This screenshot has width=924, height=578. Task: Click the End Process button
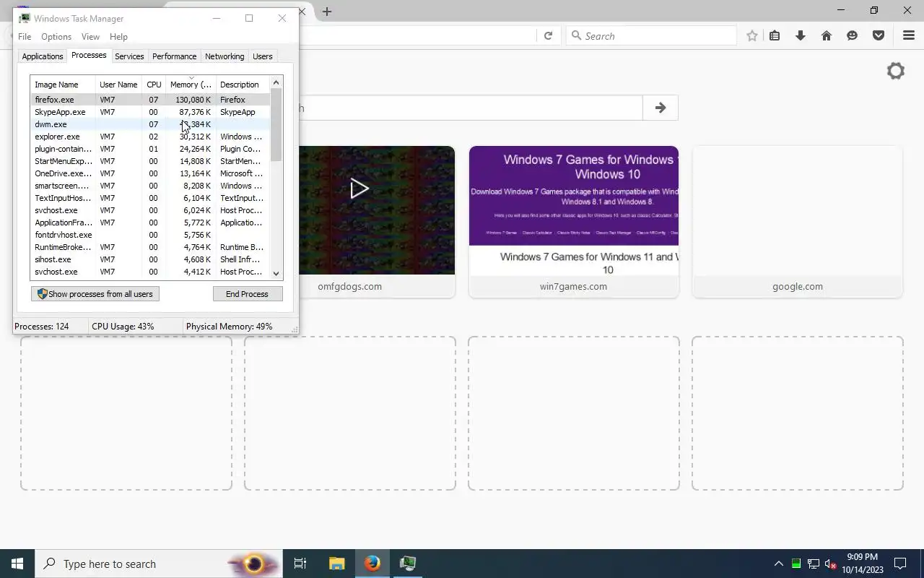click(x=247, y=294)
